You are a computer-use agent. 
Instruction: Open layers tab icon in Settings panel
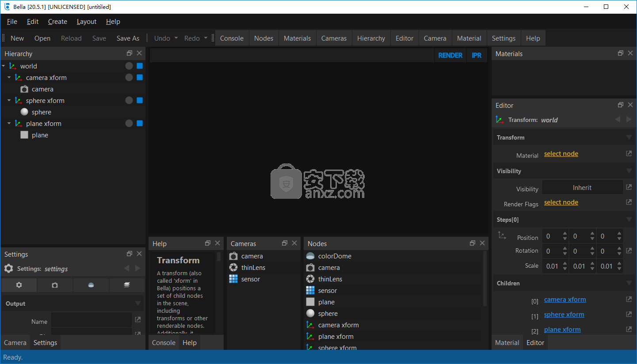coord(126,285)
